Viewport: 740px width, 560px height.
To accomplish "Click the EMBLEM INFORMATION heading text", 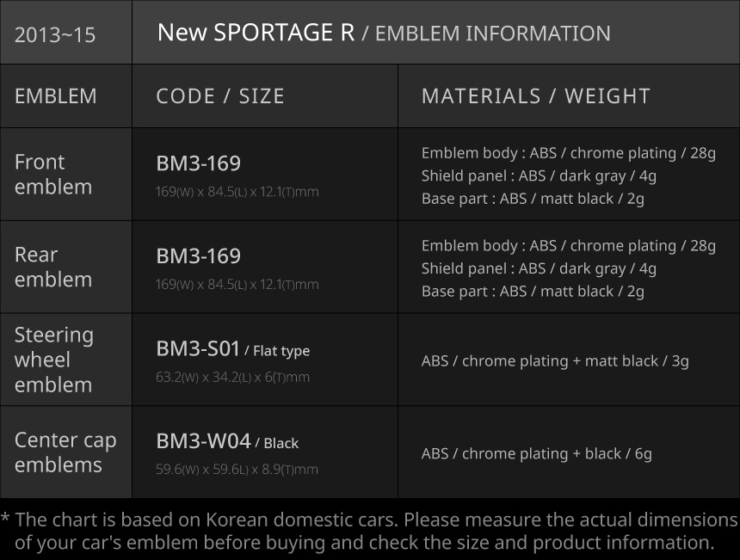I will coord(493,34).
